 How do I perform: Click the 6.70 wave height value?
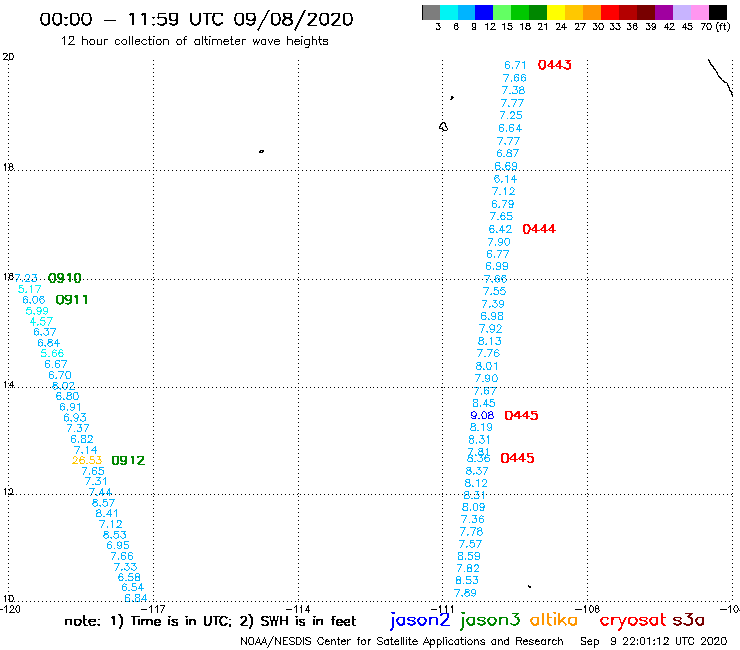pyautogui.click(x=60, y=376)
